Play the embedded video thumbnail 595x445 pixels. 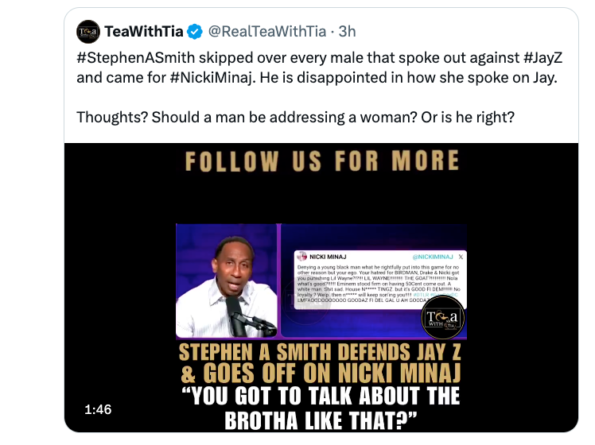click(x=321, y=288)
